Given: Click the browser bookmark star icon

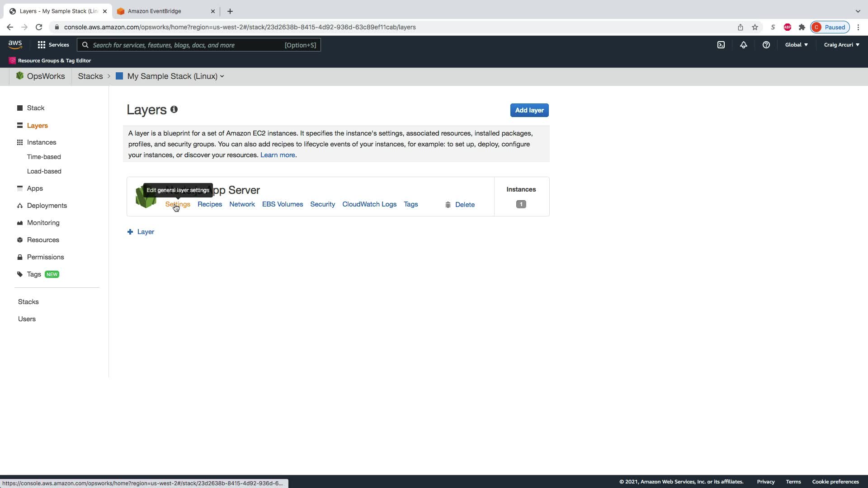Looking at the screenshot, I should click(755, 27).
